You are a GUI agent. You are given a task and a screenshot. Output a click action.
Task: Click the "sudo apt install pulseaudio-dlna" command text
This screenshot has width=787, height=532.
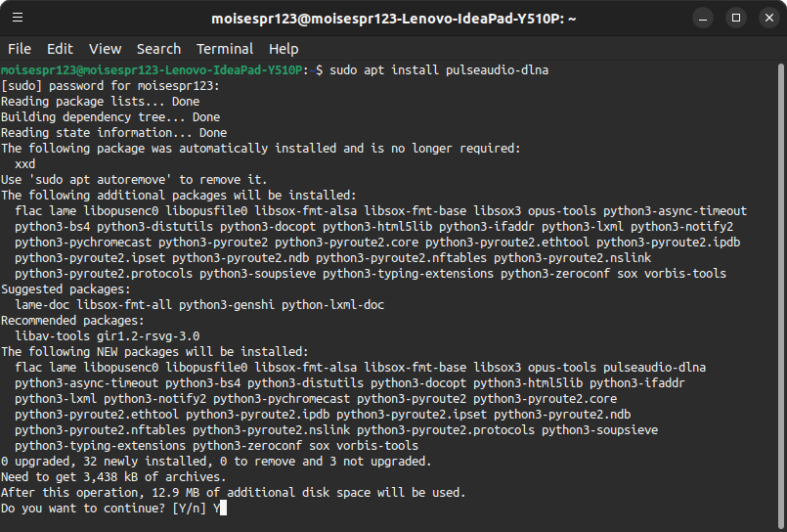tap(439, 70)
